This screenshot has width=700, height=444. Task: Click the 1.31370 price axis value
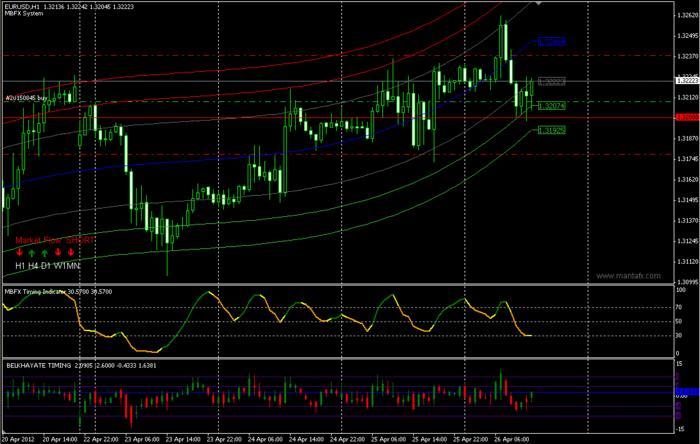tap(688, 220)
